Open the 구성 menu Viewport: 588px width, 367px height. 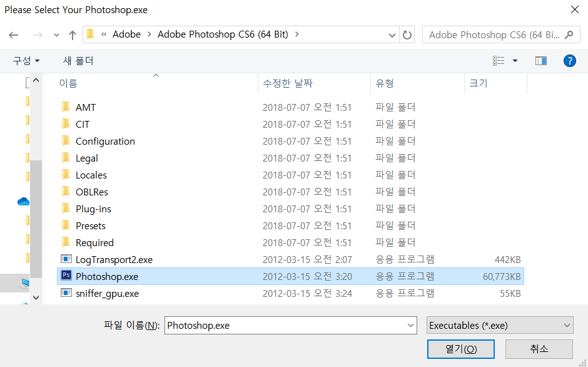click(26, 61)
